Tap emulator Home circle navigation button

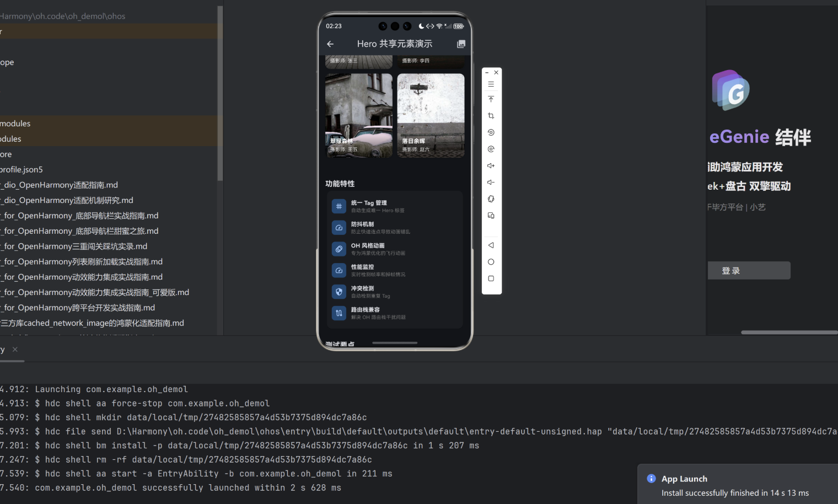[x=491, y=262]
